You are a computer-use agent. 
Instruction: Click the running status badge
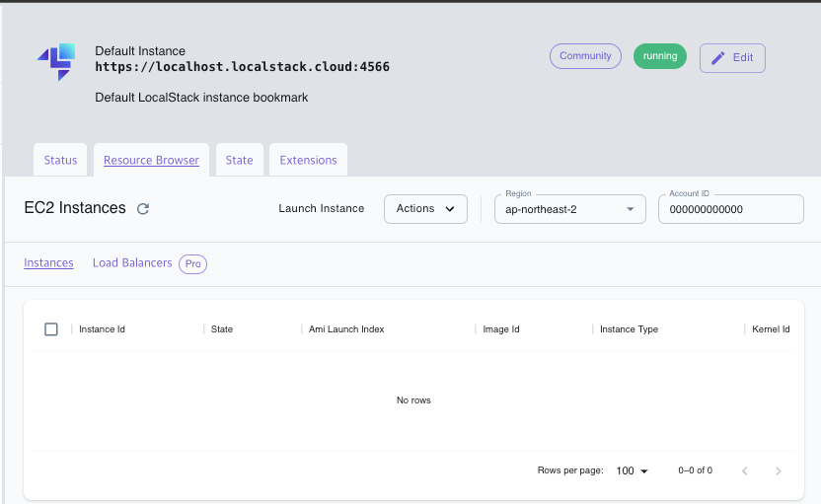coord(660,56)
